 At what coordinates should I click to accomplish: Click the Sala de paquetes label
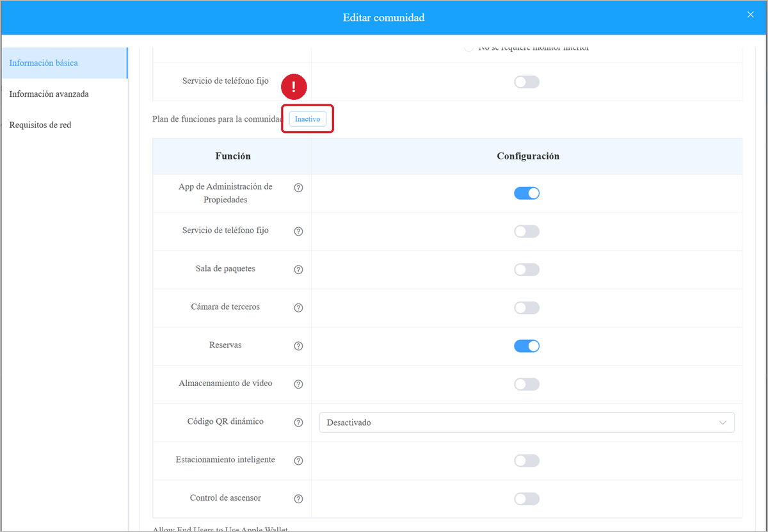click(225, 269)
